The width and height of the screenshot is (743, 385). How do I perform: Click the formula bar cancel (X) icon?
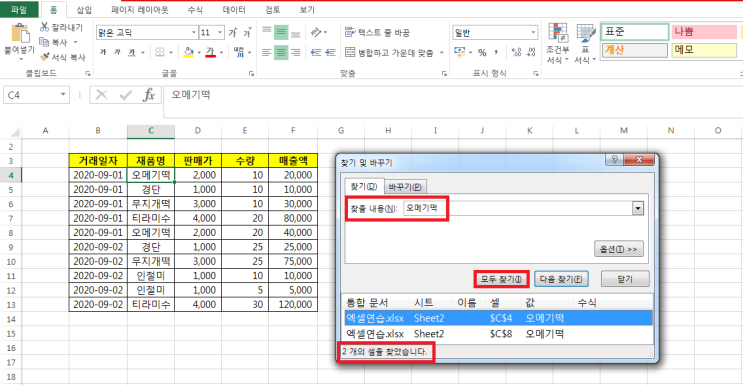click(101, 95)
